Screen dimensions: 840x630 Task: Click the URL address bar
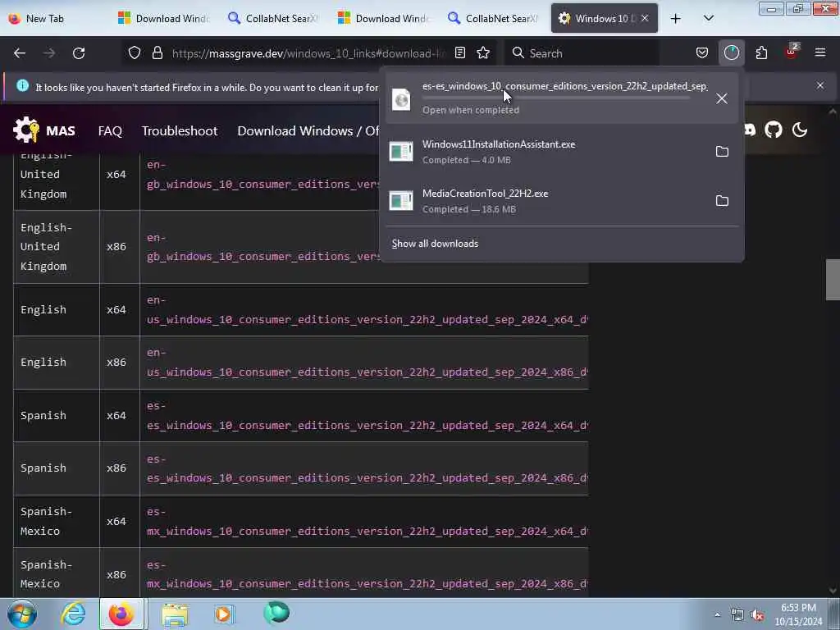(308, 53)
